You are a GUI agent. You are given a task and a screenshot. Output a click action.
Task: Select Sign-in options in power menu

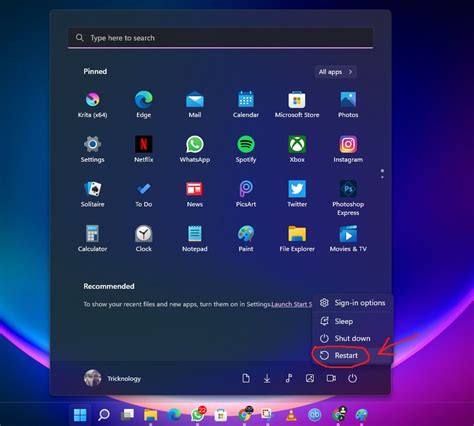[352, 303]
